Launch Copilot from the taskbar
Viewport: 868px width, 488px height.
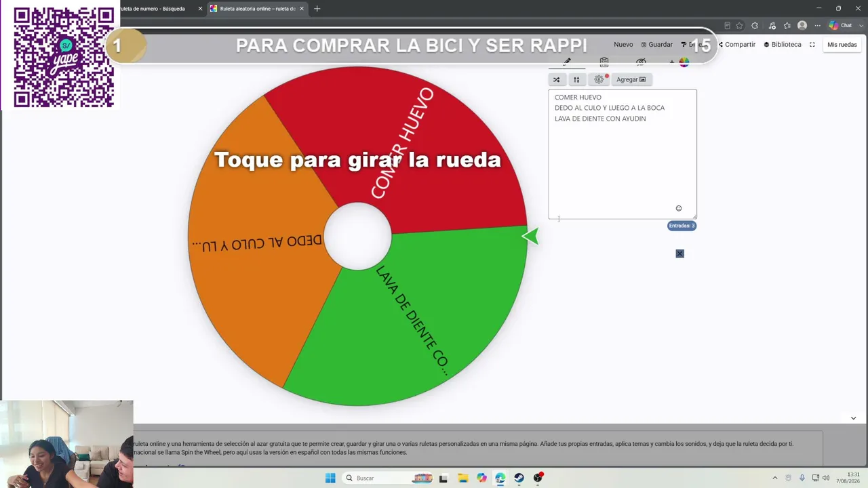[481, 478]
